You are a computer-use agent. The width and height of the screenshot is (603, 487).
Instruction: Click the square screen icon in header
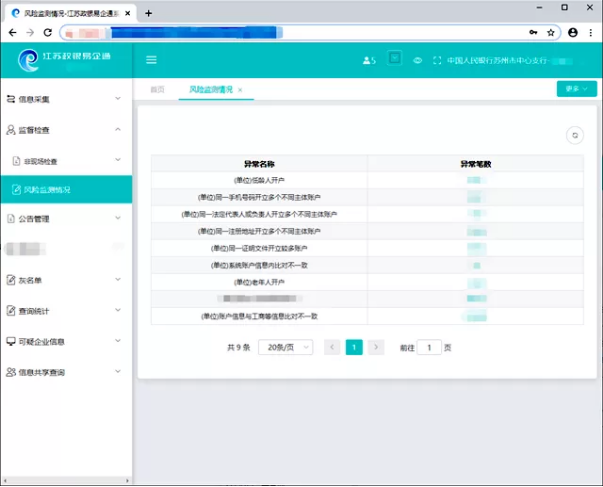pos(394,59)
